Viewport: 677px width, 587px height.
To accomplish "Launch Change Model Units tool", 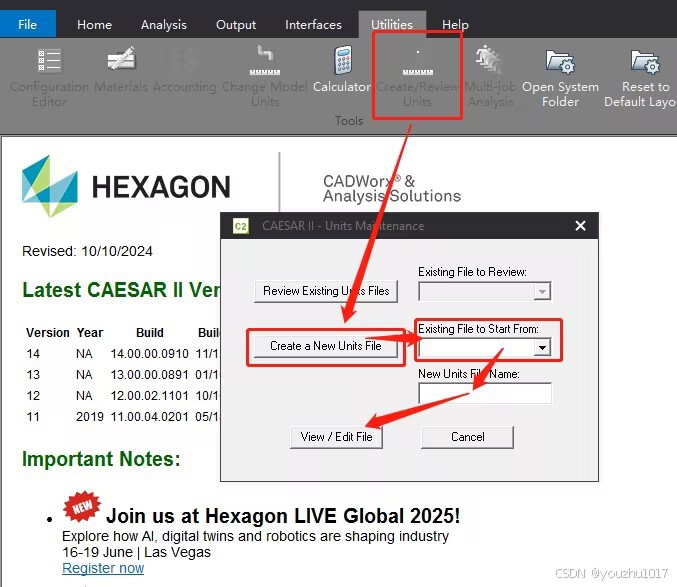I will (265, 77).
